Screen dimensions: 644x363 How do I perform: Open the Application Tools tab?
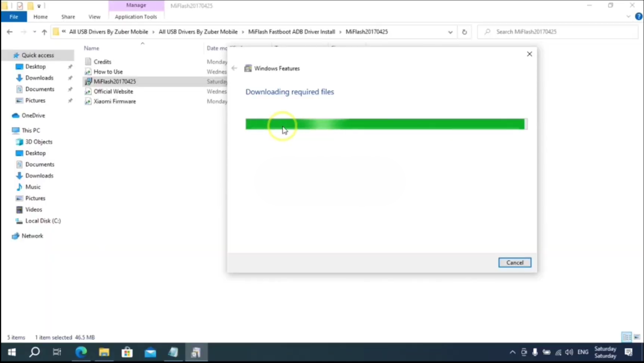pyautogui.click(x=136, y=17)
